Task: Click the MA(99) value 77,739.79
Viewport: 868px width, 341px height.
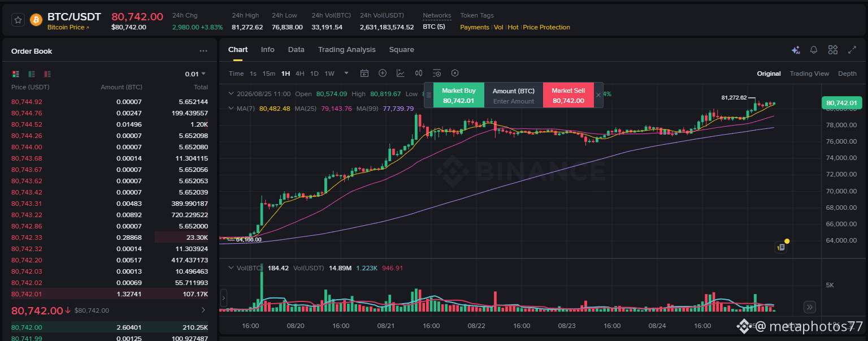Action: tap(398, 109)
